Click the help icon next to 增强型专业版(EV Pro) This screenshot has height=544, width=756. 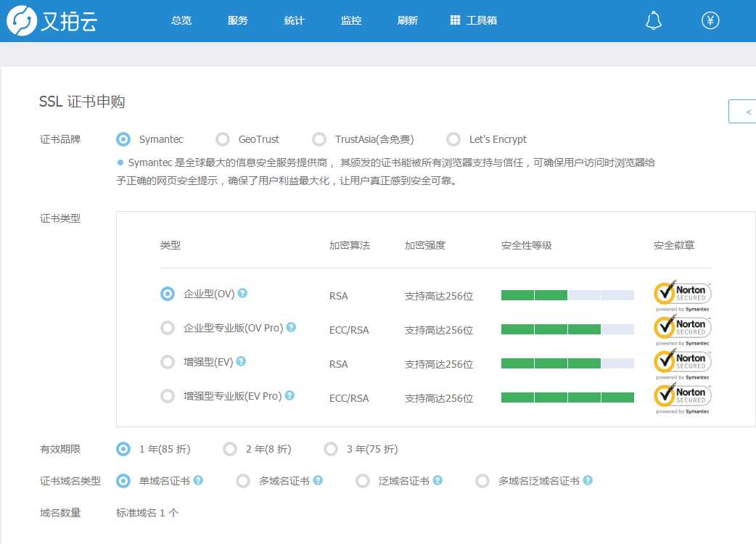[289, 395]
